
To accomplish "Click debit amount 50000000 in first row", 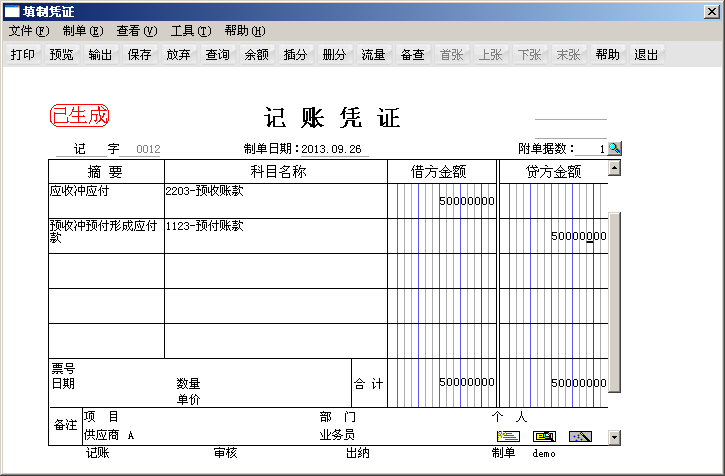I will [x=467, y=201].
